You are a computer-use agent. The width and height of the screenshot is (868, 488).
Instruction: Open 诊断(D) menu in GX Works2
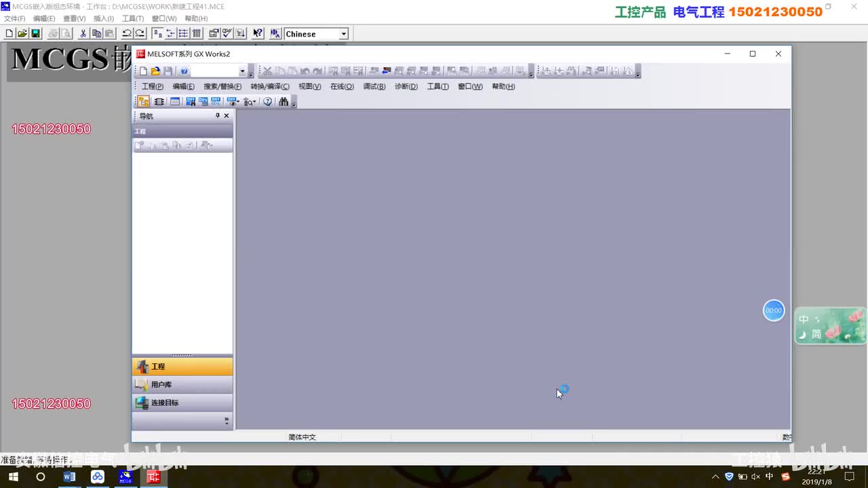(406, 87)
